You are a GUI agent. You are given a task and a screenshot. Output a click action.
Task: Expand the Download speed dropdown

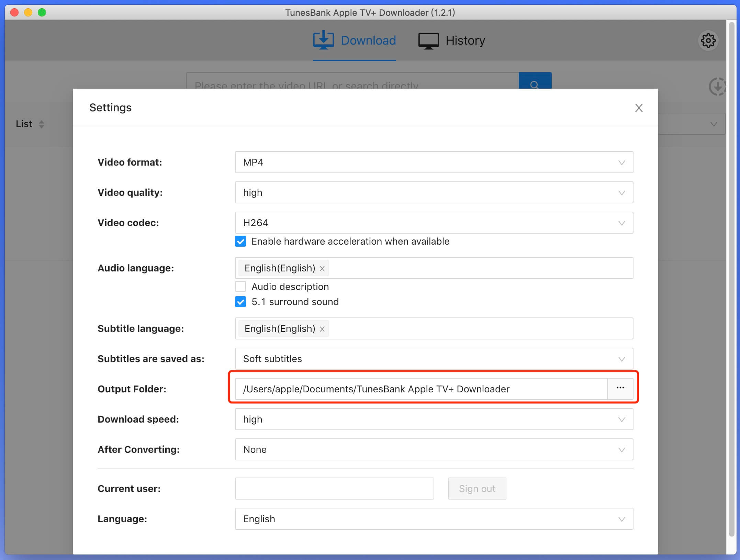(434, 419)
